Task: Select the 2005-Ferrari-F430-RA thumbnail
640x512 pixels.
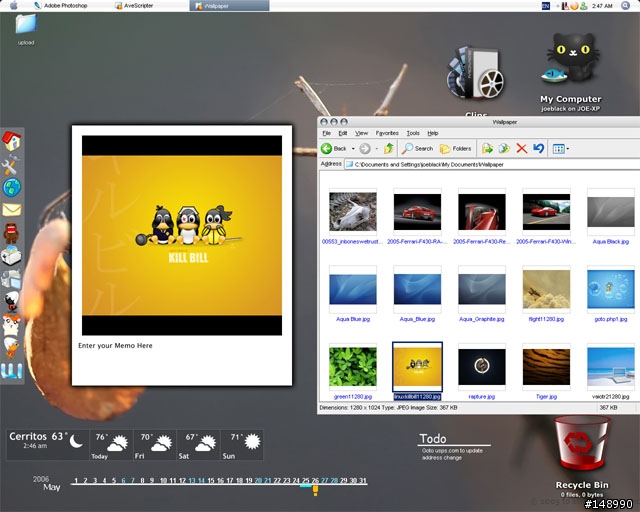Action: pyautogui.click(x=417, y=212)
